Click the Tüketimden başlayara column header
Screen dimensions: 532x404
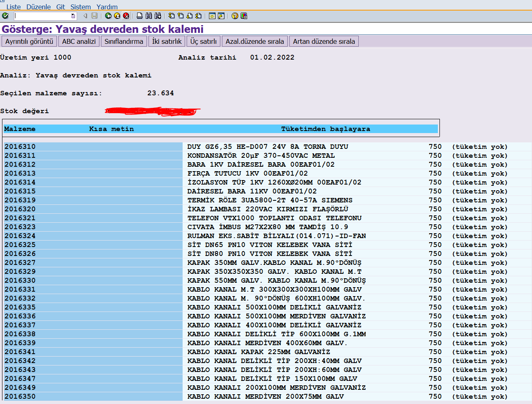click(326, 129)
